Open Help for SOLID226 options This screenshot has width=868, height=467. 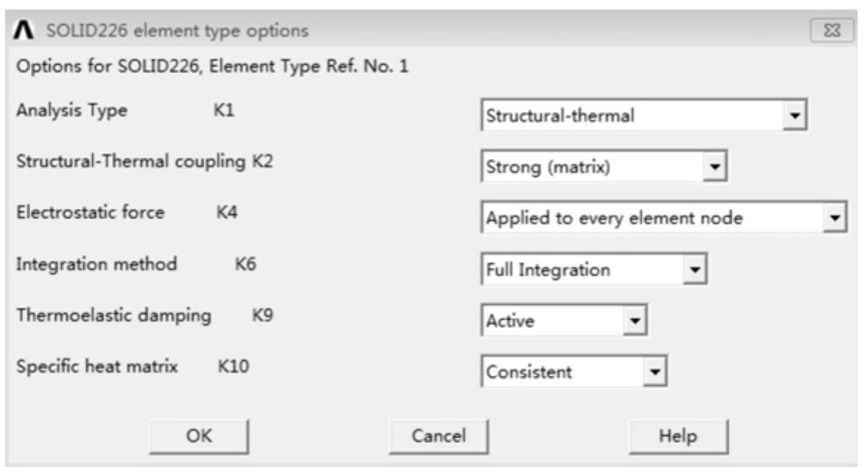(x=679, y=437)
